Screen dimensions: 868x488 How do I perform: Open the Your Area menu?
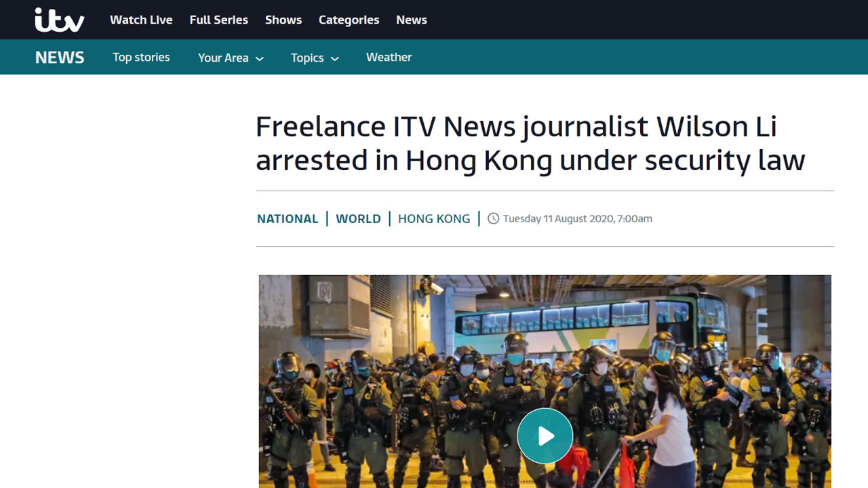coord(231,58)
